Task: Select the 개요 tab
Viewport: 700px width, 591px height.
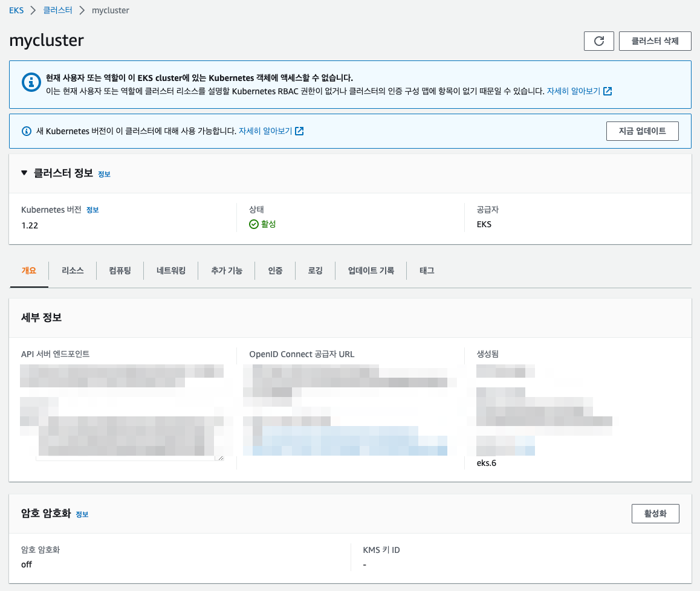Action: tap(29, 271)
